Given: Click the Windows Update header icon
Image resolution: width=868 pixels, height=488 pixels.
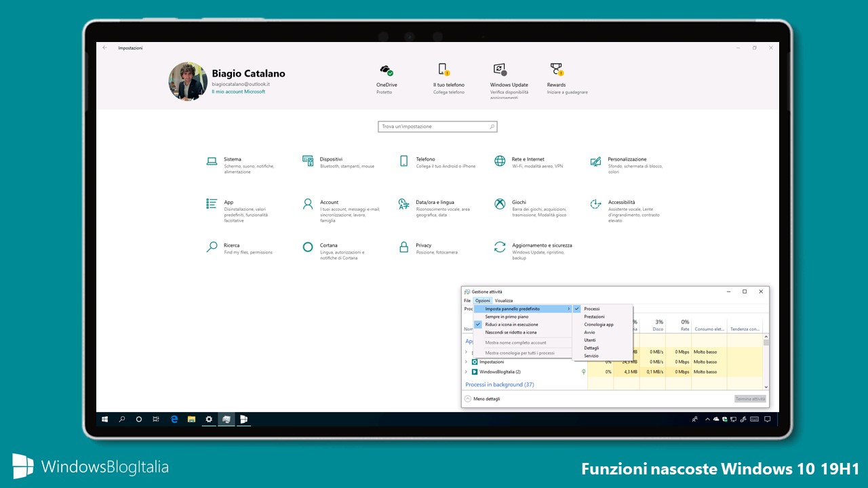Looking at the screenshot, I should tap(500, 69).
